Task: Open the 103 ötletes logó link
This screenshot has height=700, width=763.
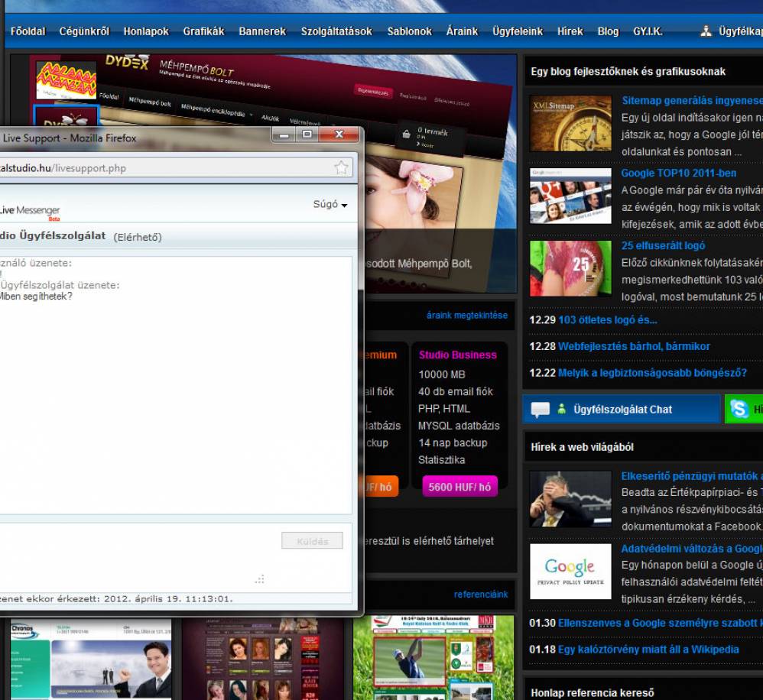Action: coord(607,320)
